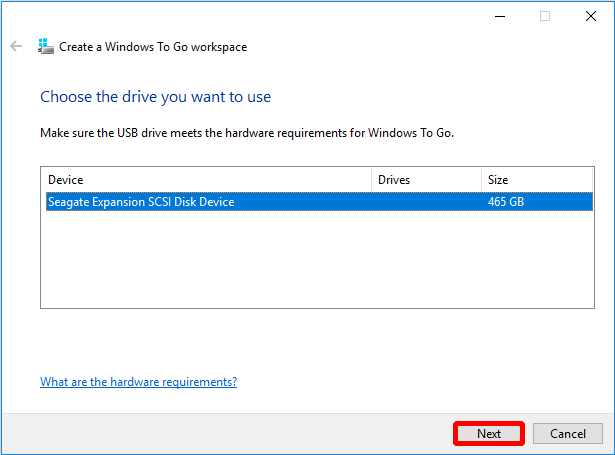Click the 'Create a Windows To Go workspace' title

pos(153,47)
